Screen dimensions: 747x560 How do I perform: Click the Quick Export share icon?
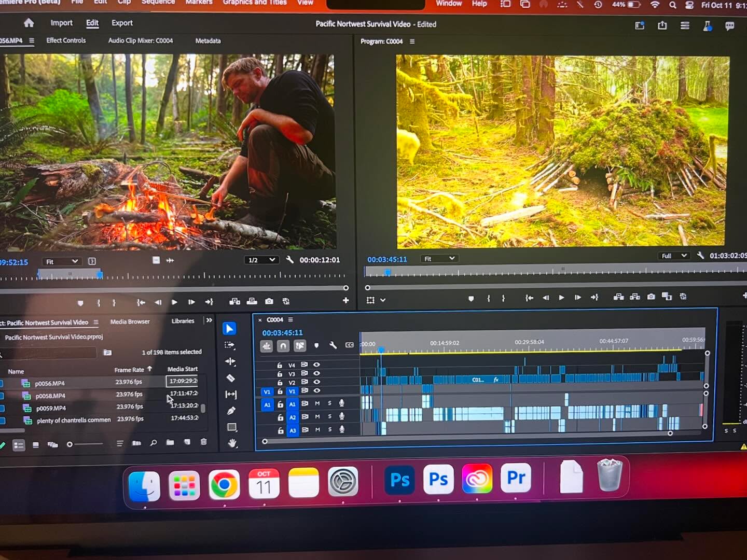[662, 25]
